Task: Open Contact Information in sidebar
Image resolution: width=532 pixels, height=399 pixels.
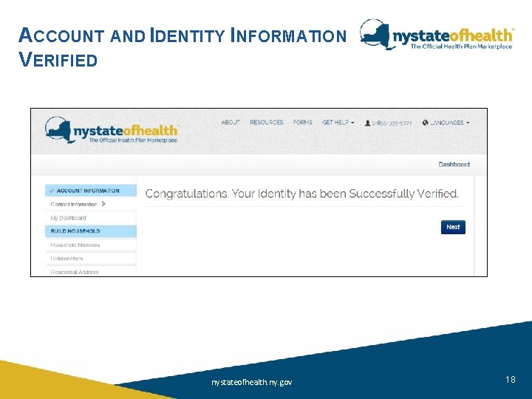Action: pos(74,204)
